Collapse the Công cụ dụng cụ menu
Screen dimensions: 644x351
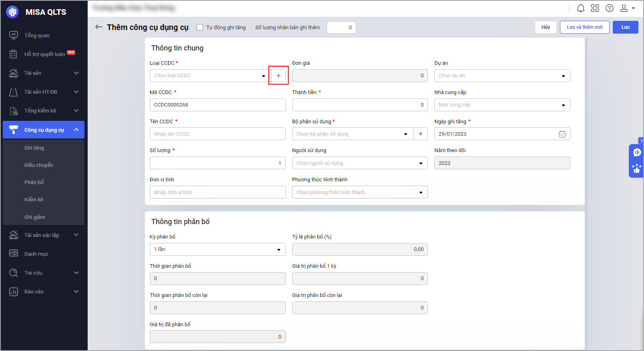coord(76,130)
